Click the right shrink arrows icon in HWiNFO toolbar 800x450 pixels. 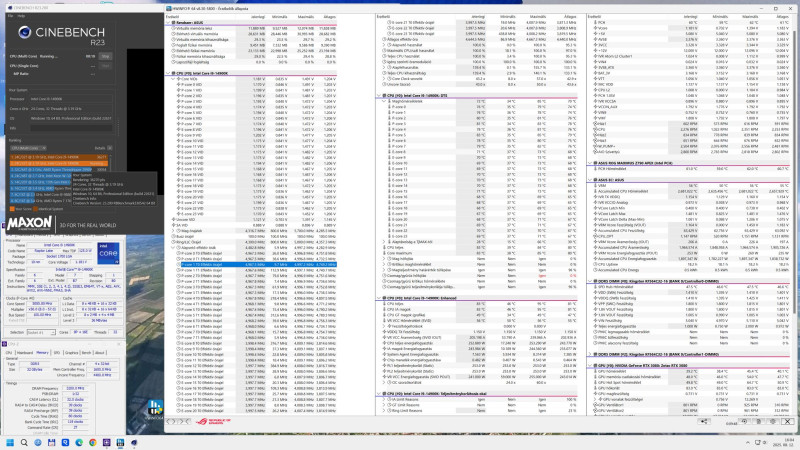pyautogui.click(x=185, y=421)
